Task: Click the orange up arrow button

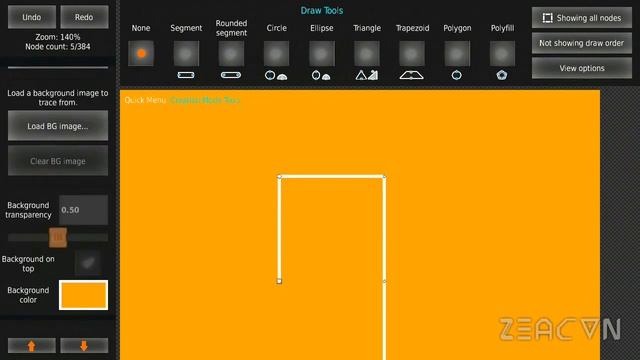Action: (32, 346)
